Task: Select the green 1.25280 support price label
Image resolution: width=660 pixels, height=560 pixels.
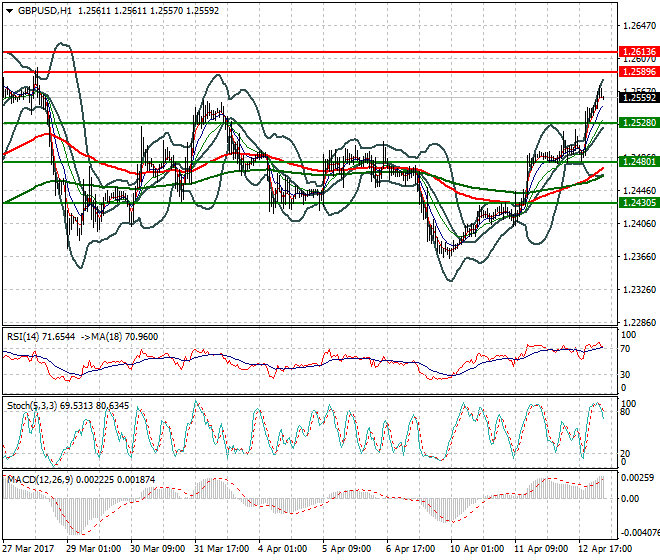Action: 639,123
